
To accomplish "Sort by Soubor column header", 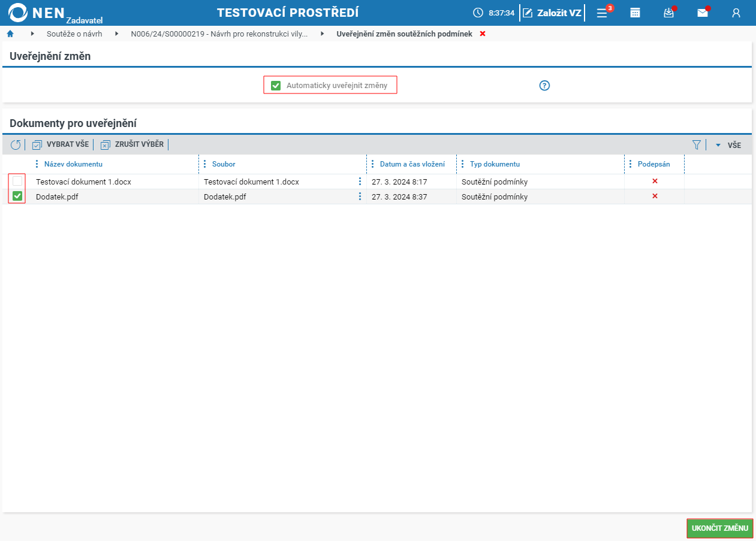I will coord(224,164).
